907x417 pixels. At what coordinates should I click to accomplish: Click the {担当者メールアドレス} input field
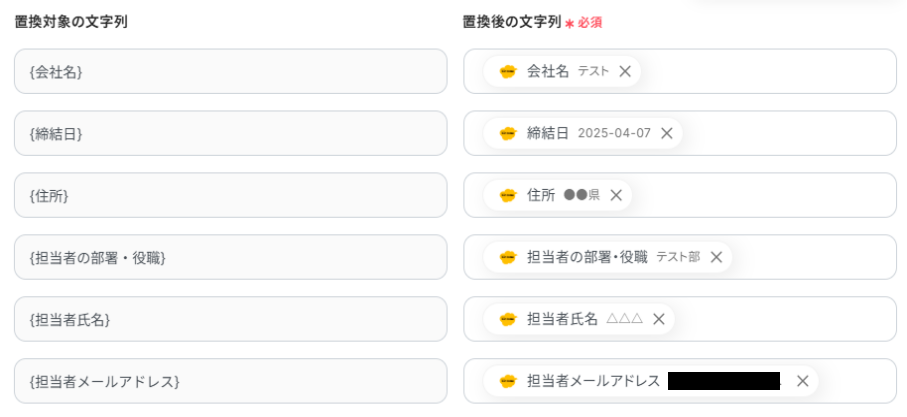point(230,381)
